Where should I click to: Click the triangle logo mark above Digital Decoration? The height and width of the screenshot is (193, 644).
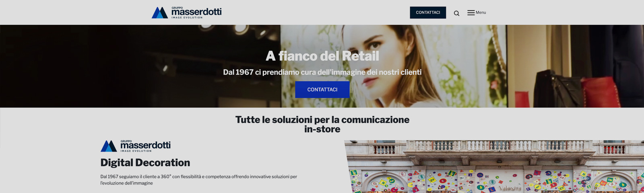point(109,146)
